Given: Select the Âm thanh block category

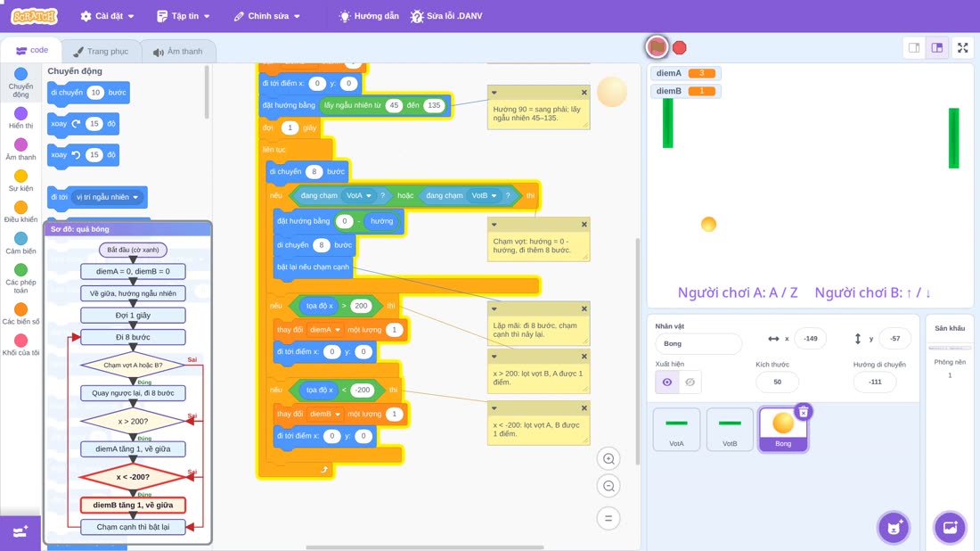Looking at the screenshot, I should (20, 149).
